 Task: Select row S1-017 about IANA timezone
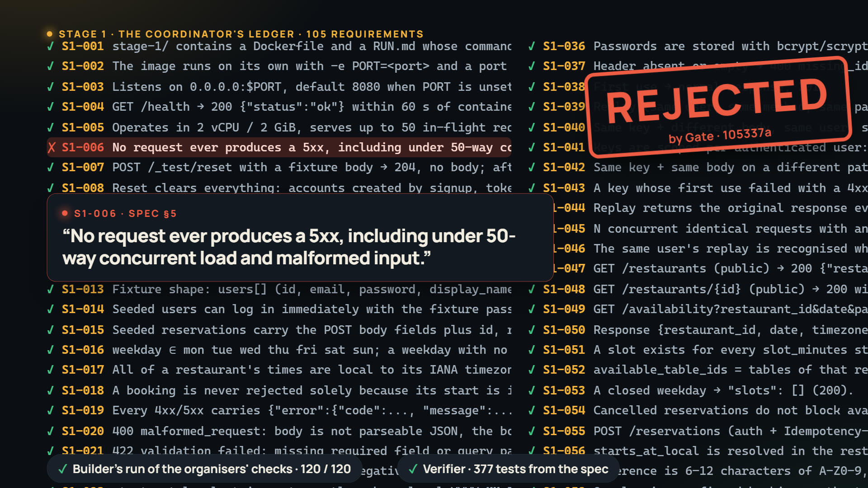pyautogui.click(x=279, y=370)
